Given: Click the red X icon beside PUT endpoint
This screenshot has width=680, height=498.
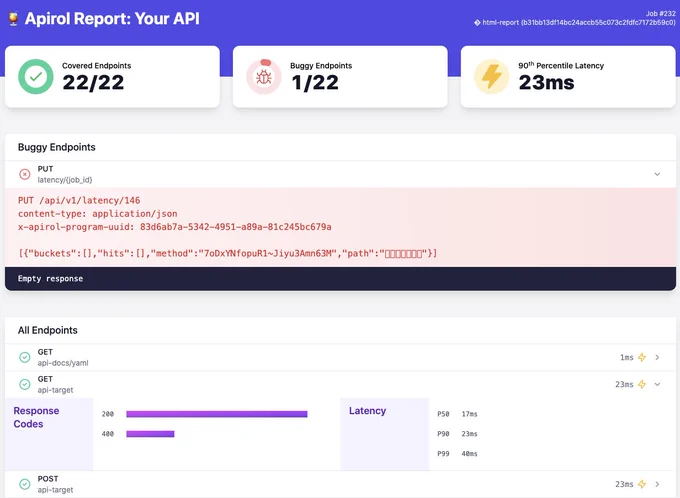Looking at the screenshot, I should pos(25,174).
